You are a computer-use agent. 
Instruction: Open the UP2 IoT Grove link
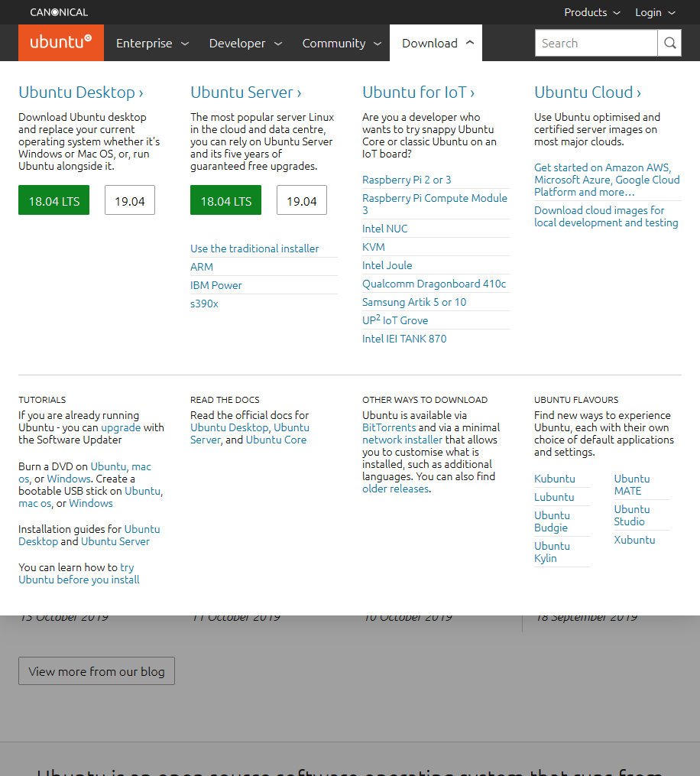click(x=395, y=320)
